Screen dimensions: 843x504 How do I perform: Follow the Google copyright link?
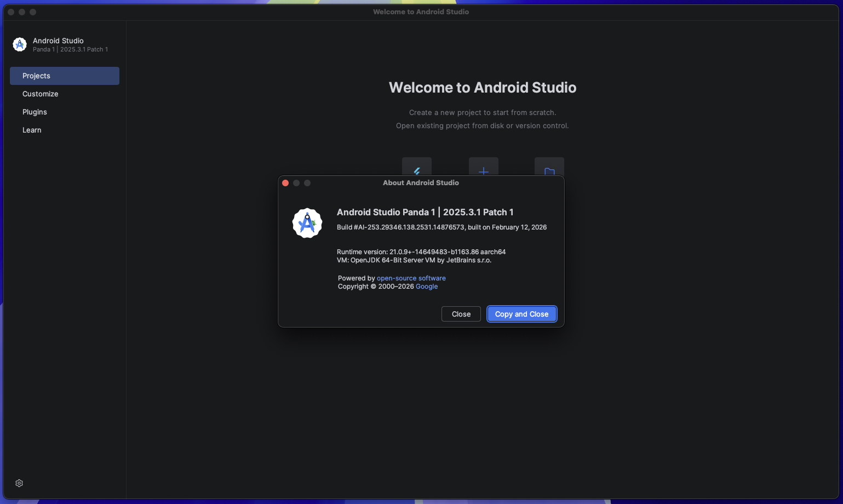coord(426,287)
